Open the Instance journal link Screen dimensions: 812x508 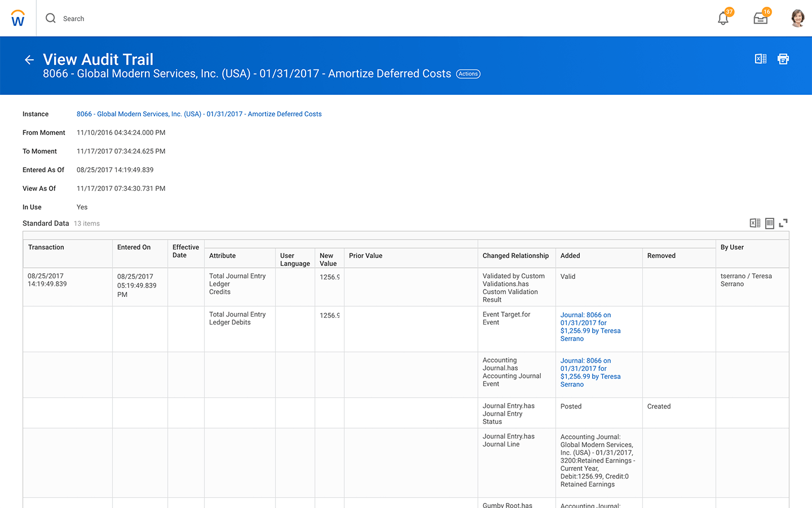(x=199, y=114)
